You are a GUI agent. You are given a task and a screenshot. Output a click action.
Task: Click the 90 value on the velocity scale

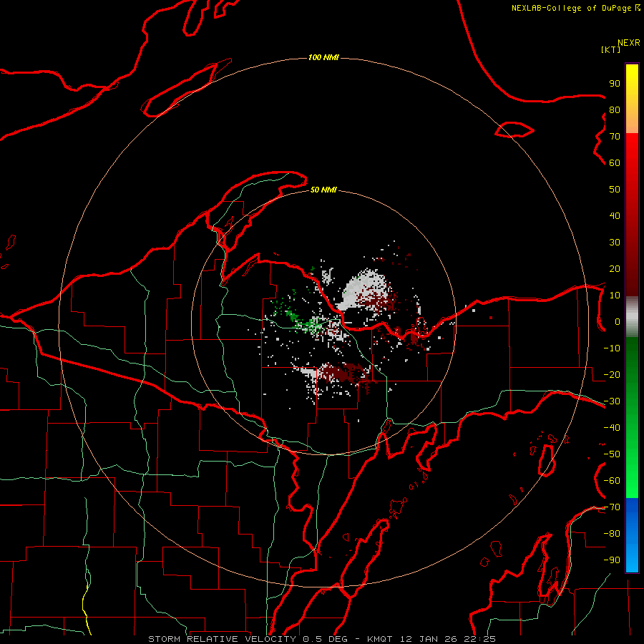(x=615, y=84)
